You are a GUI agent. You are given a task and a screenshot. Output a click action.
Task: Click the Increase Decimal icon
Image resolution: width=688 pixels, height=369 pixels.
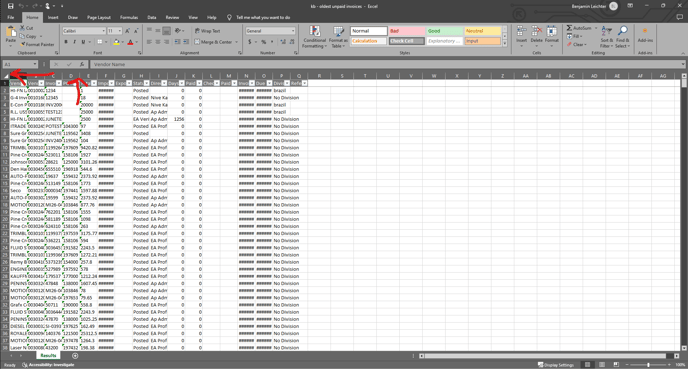[x=282, y=42]
